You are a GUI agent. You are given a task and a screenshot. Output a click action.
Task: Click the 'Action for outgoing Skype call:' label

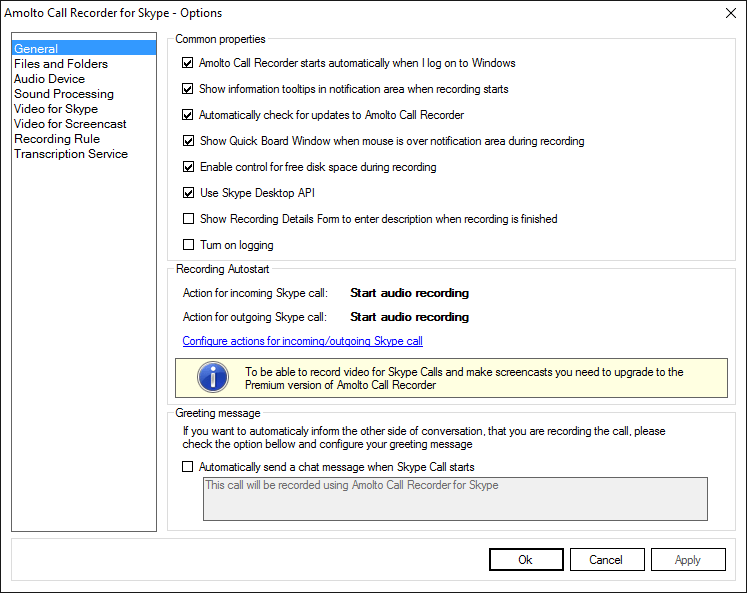(255, 317)
